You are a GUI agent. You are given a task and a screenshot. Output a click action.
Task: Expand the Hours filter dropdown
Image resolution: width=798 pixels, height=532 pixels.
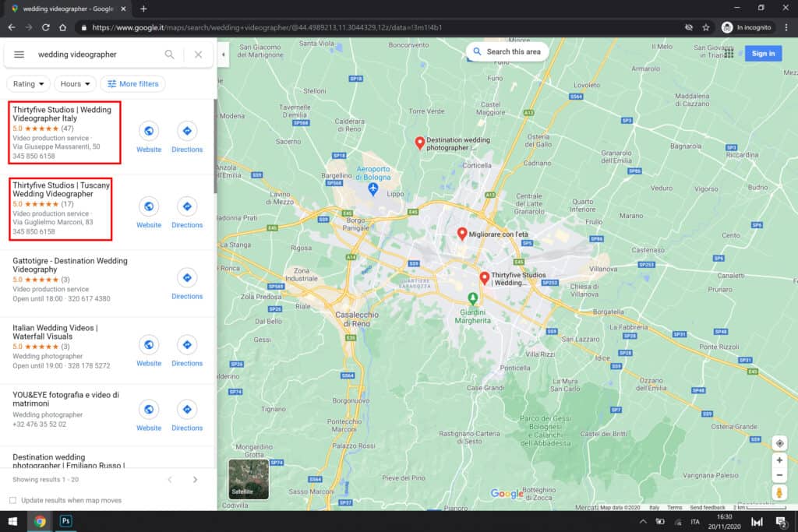tap(76, 84)
